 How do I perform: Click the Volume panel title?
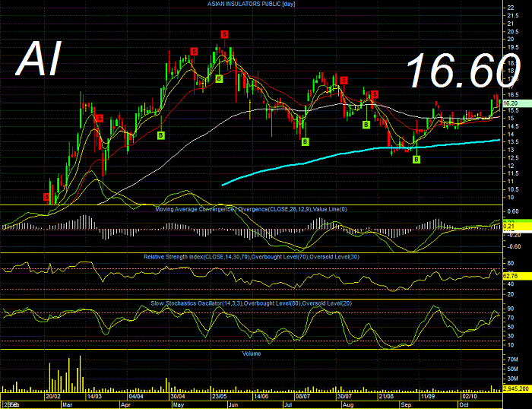[252, 354]
